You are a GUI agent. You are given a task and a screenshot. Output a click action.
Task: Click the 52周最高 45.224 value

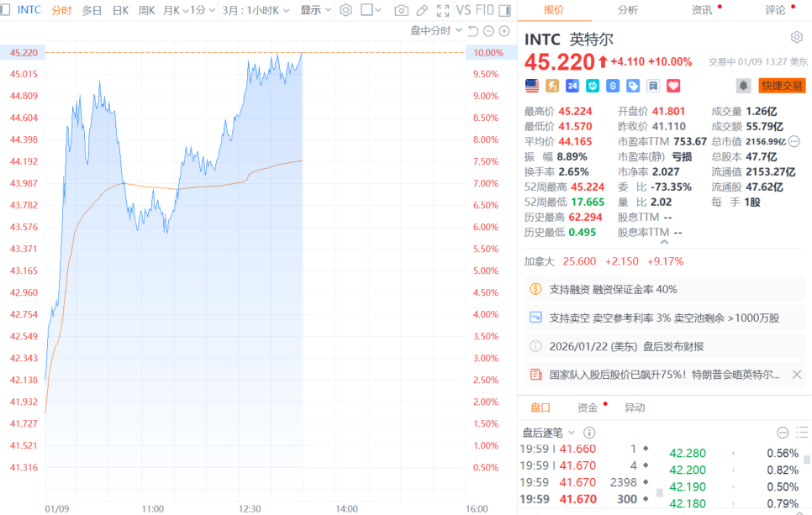(588, 187)
